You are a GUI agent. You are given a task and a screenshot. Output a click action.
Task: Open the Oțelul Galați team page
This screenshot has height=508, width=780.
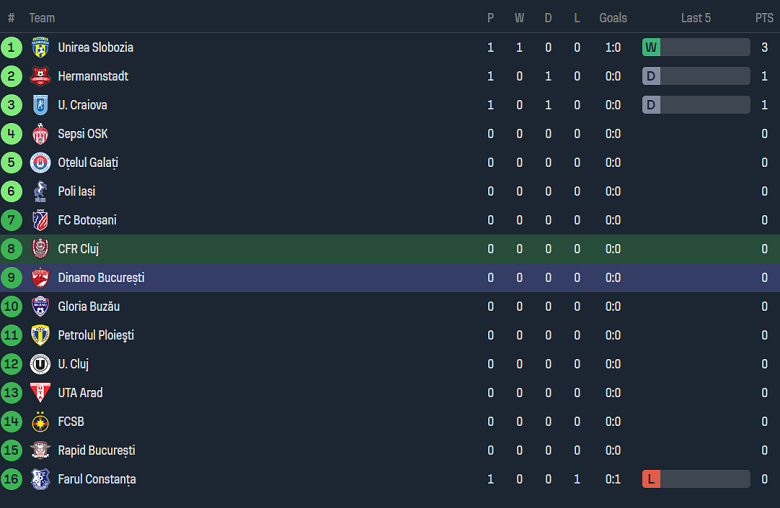tap(88, 163)
